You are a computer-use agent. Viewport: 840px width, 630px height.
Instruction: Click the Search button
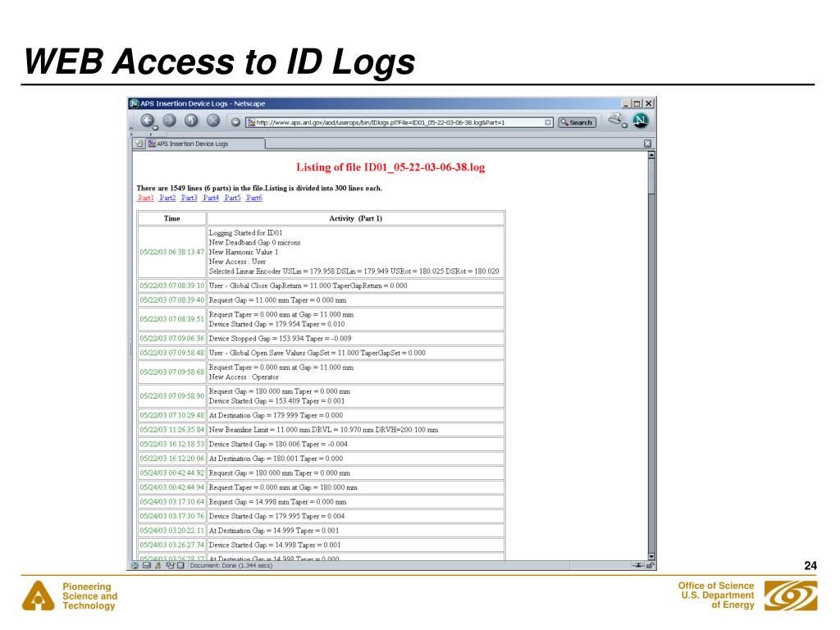(x=577, y=123)
